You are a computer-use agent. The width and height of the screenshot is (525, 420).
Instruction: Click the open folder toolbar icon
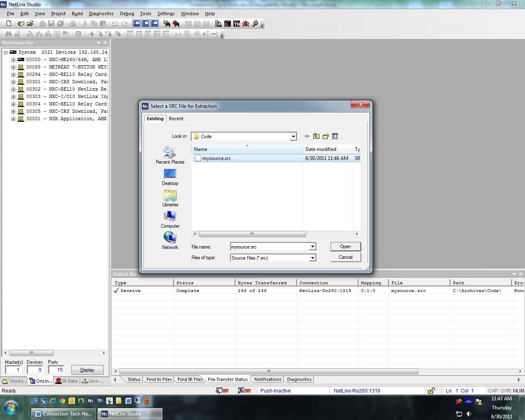[x=30, y=24]
